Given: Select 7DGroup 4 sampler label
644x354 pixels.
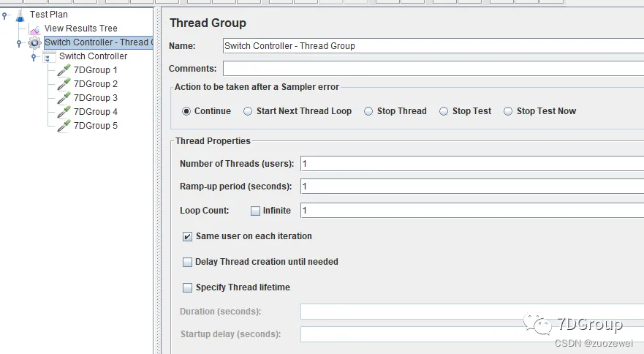Looking at the screenshot, I should 95,112.
